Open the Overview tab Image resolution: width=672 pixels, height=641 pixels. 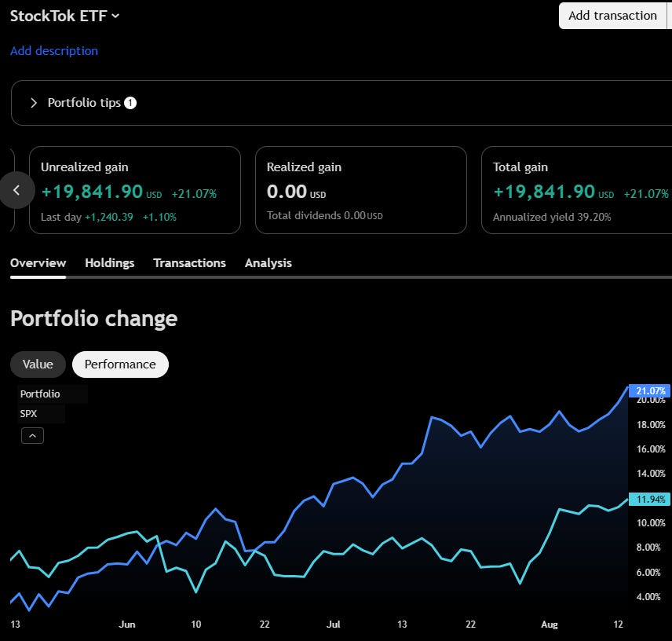[x=38, y=263]
